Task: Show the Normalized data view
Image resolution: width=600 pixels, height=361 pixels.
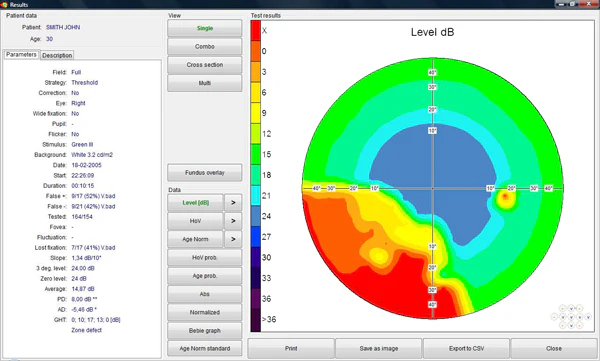Action: coord(205,312)
